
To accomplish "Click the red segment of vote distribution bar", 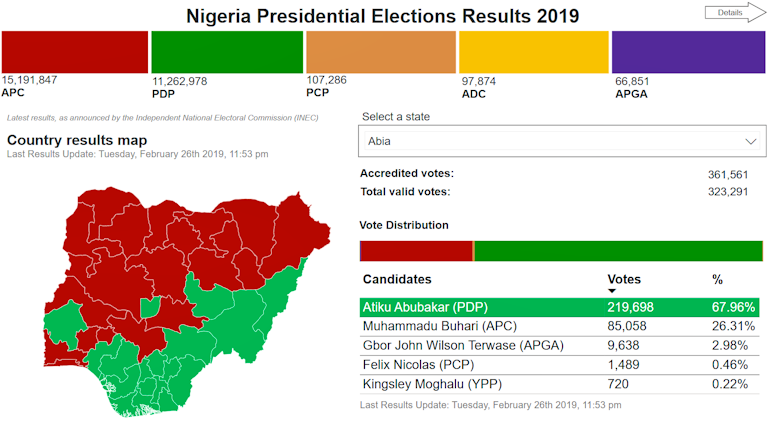I will point(416,251).
